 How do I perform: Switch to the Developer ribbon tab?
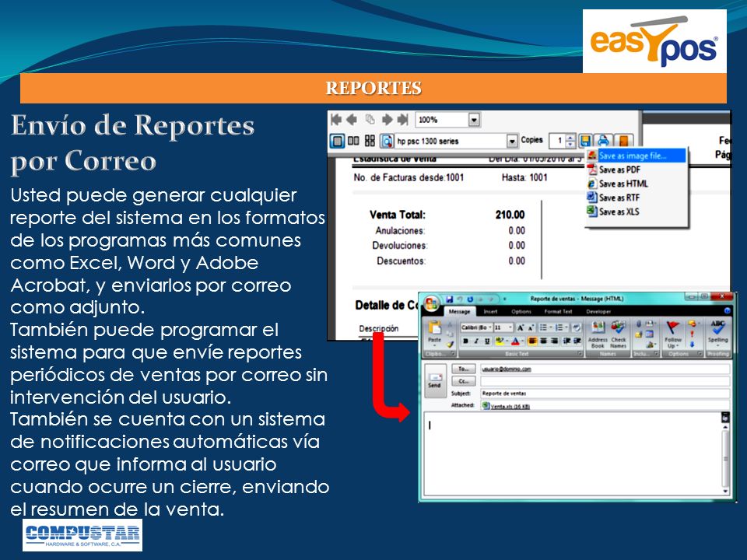click(598, 311)
